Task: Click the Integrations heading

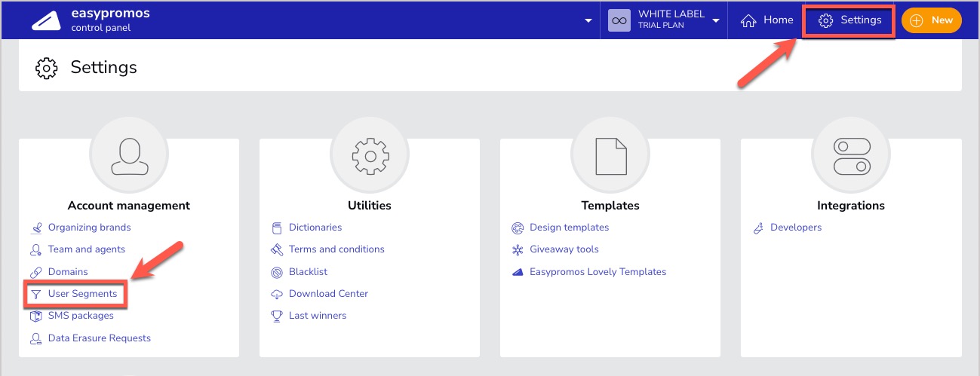Action: [851, 206]
